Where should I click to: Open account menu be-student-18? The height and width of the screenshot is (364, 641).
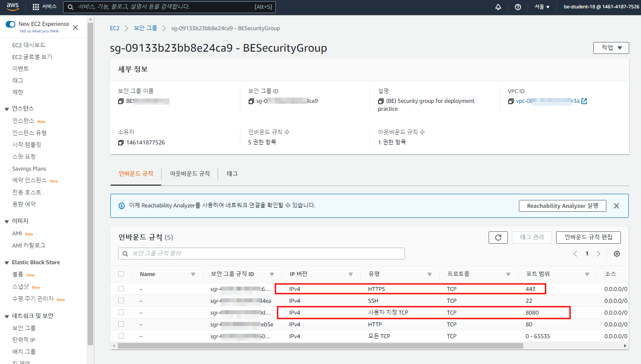(601, 7)
